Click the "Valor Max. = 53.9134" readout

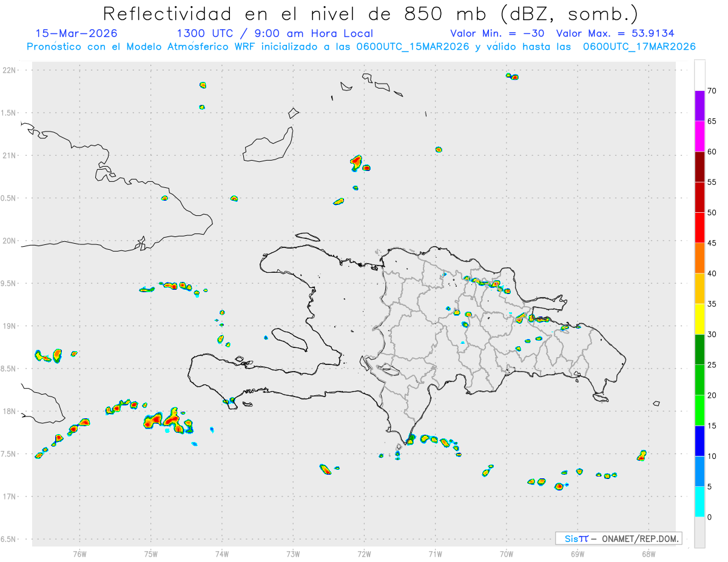[x=615, y=33]
